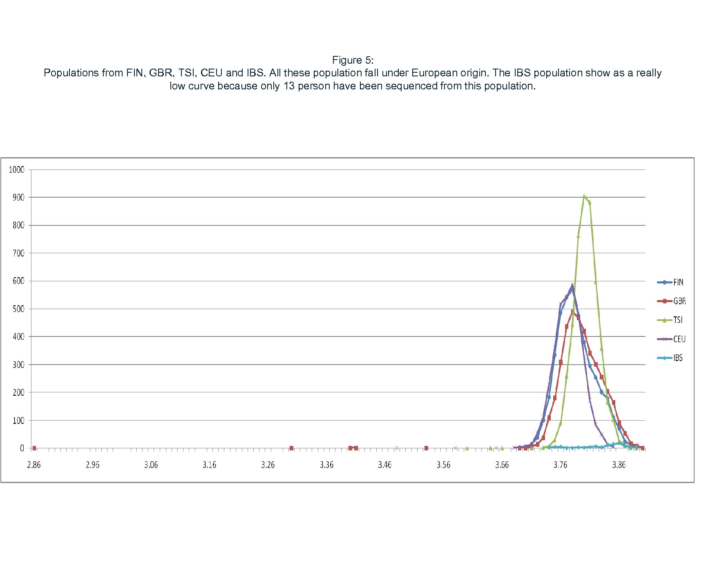Click the GBR outlier point near 3.30

[291, 448]
